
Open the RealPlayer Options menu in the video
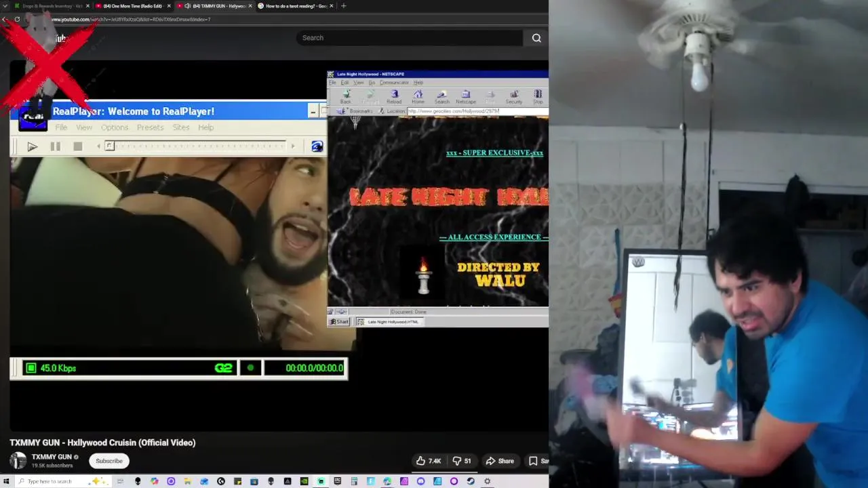[115, 127]
